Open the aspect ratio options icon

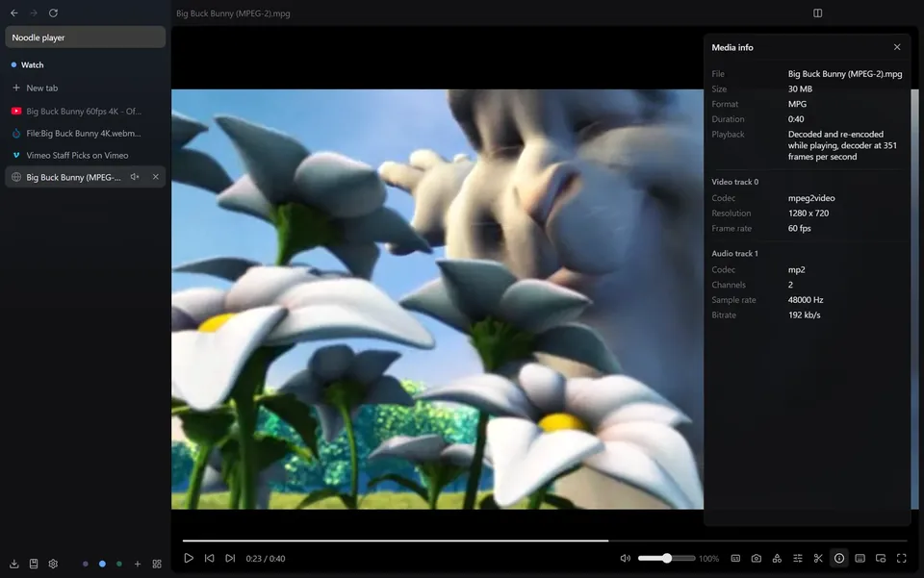coord(735,558)
